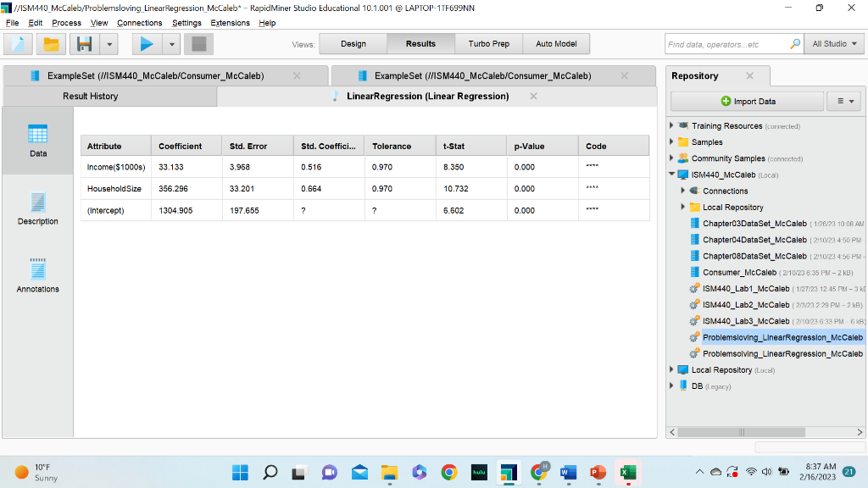Select the ISM440_Lab1_McCaleb process
The width and height of the screenshot is (868, 488).
746,289
